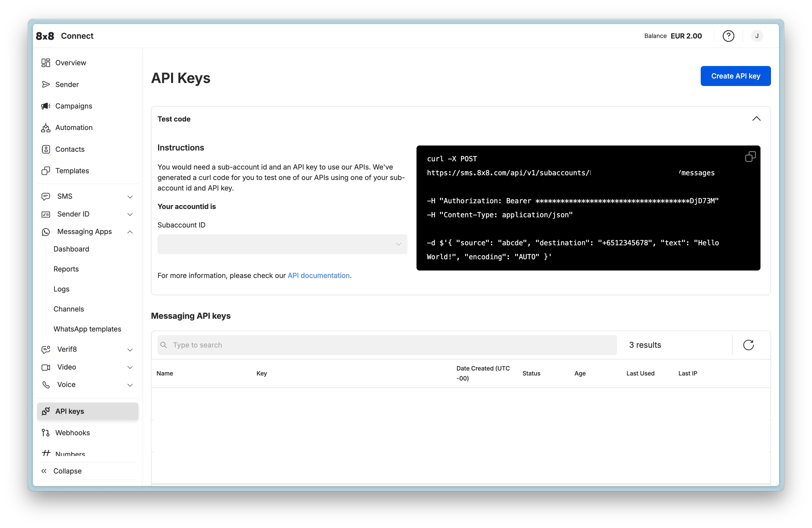Collapse the Test code section
The image size is (812, 528).
(x=756, y=119)
